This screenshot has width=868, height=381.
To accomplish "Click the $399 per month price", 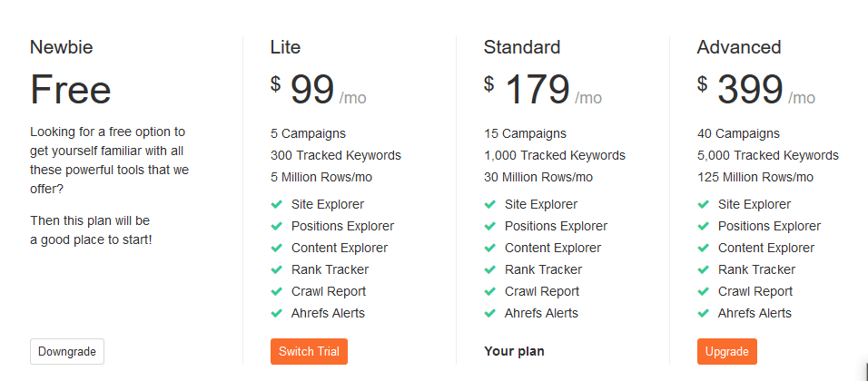I will [x=756, y=90].
